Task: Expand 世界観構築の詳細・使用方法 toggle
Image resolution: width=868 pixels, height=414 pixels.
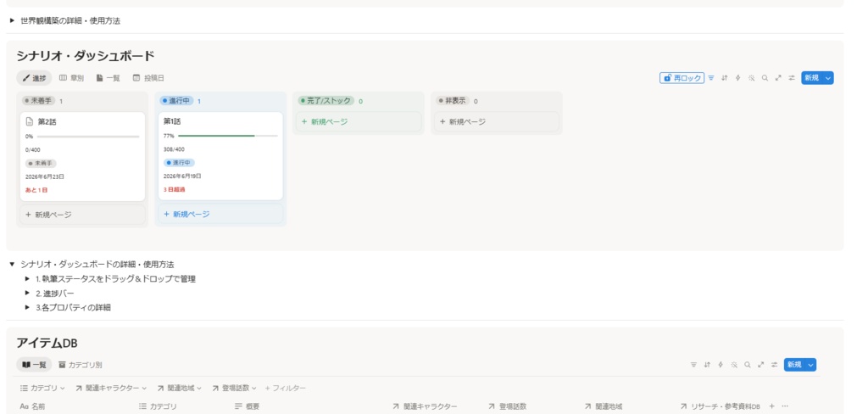Action: pyautogui.click(x=12, y=20)
